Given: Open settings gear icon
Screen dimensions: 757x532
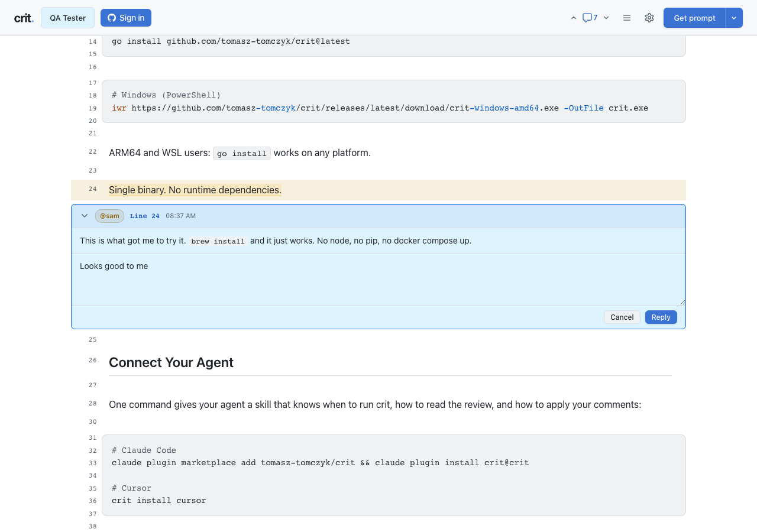Looking at the screenshot, I should (x=649, y=18).
